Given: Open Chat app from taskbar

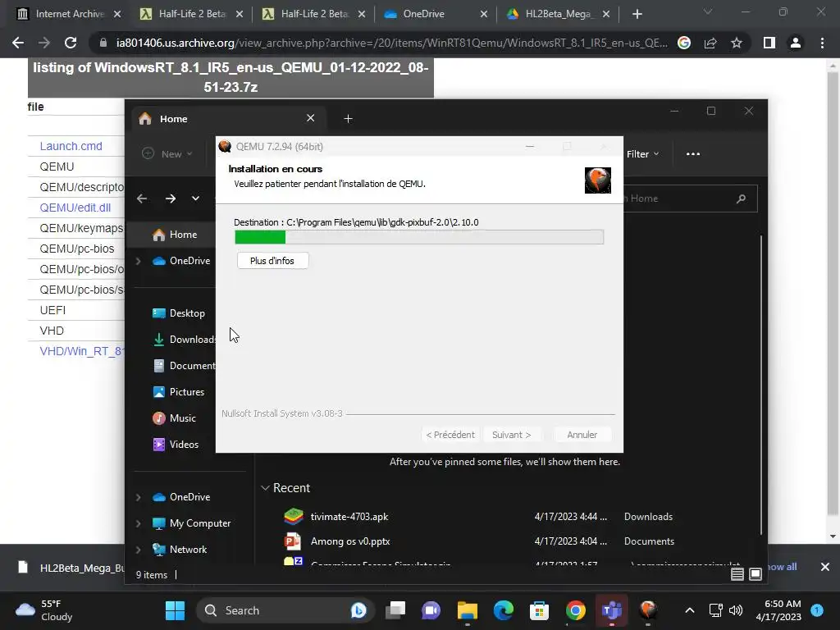Looking at the screenshot, I should pyautogui.click(x=431, y=610).
